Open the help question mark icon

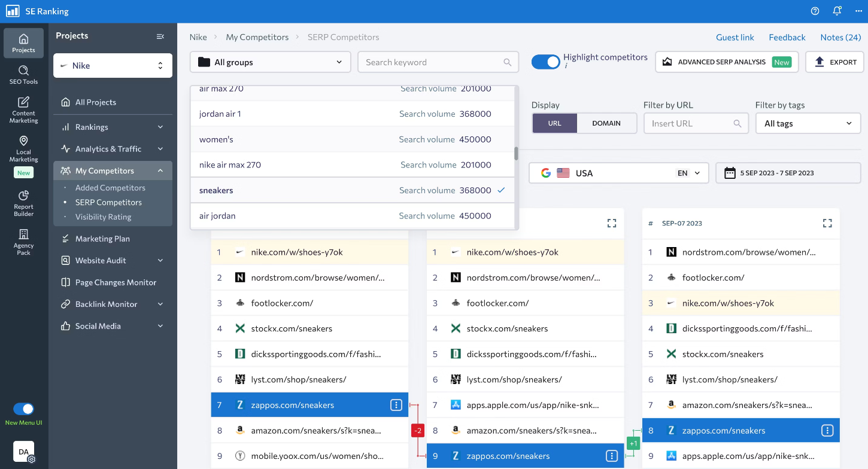click(815, 11)
